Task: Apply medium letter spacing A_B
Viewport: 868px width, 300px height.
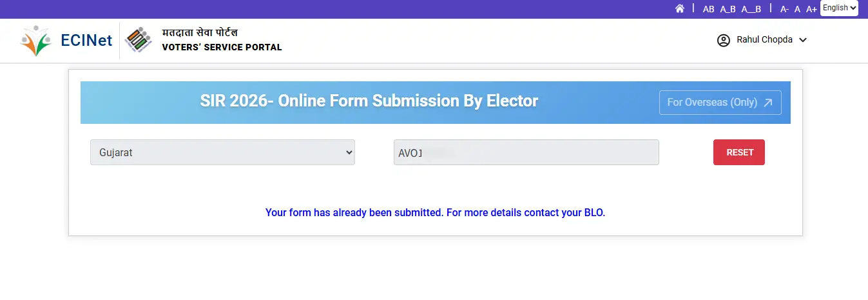Action: 728,9
